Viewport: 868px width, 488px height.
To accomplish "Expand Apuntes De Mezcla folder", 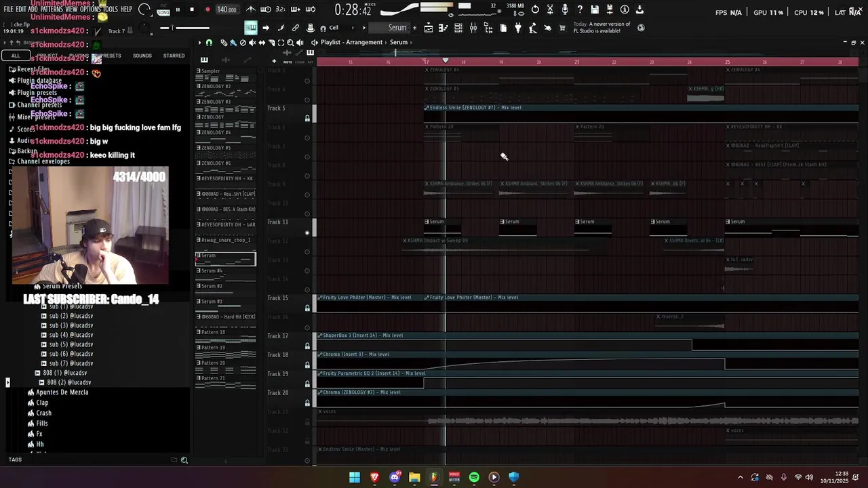I will (62, 392).
